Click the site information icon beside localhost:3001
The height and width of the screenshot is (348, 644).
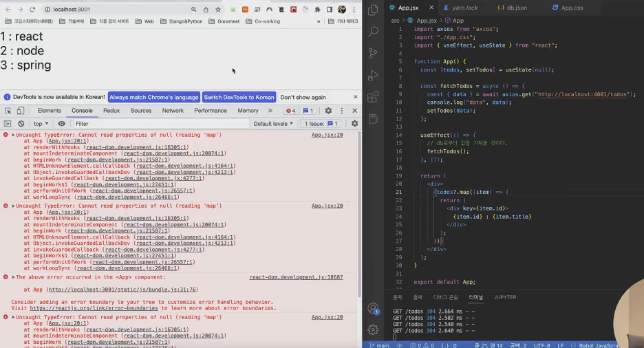tap(47, 9)
